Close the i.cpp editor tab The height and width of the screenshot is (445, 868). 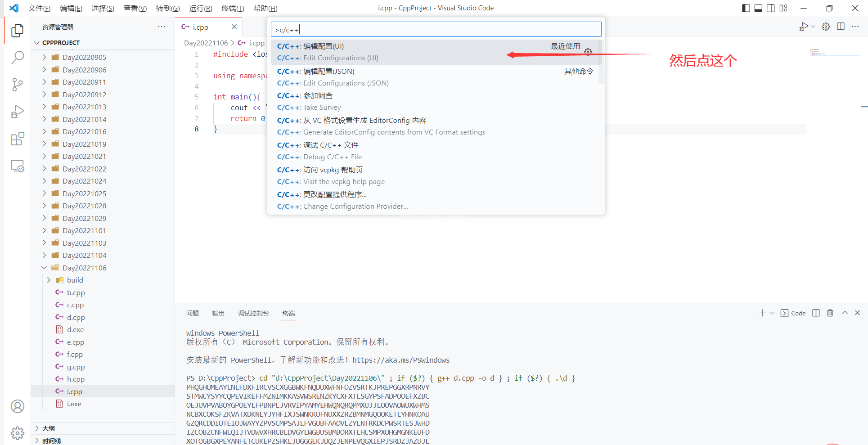(234, 27)
